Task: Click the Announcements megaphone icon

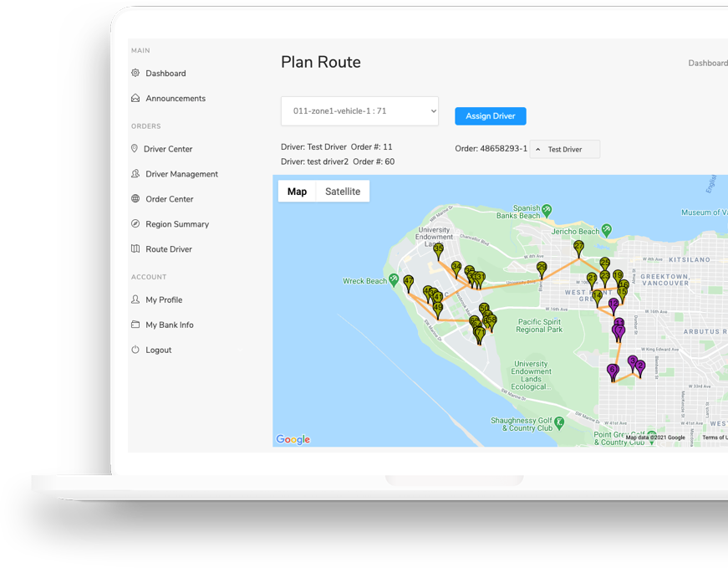Action: pyautogui.click(x=135, y=99)
